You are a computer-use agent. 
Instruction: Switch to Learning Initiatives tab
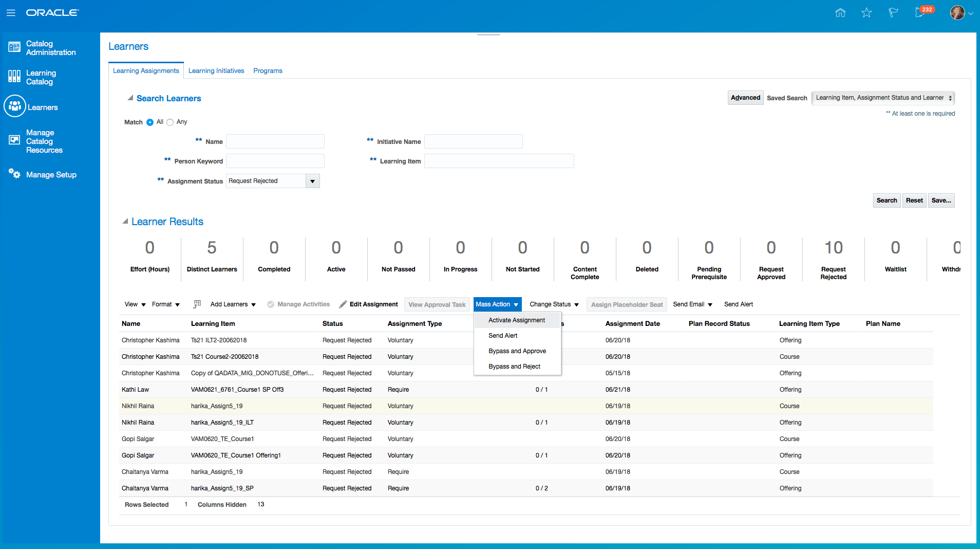tap(216, 71)
